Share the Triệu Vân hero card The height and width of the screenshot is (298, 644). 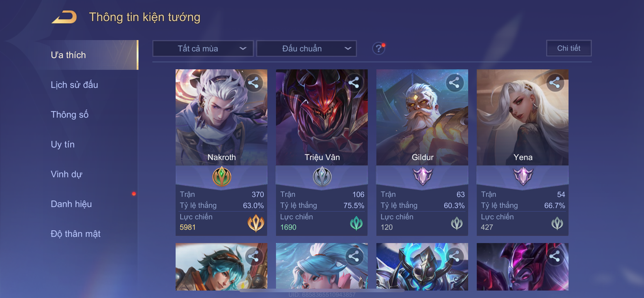pyautogui.click(x=354, y=83)
